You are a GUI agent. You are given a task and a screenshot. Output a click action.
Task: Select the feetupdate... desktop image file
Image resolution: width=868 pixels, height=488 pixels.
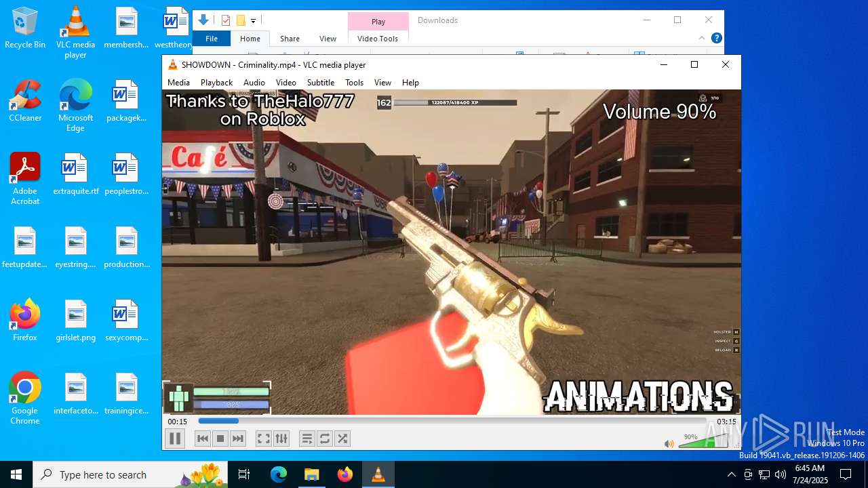pos(25,247)
